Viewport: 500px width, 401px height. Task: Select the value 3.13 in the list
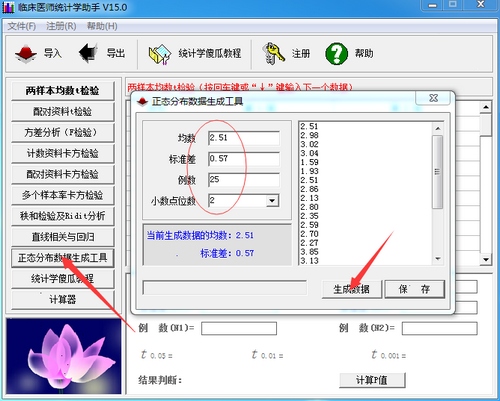pyautogui.click(x=309, y=261)
